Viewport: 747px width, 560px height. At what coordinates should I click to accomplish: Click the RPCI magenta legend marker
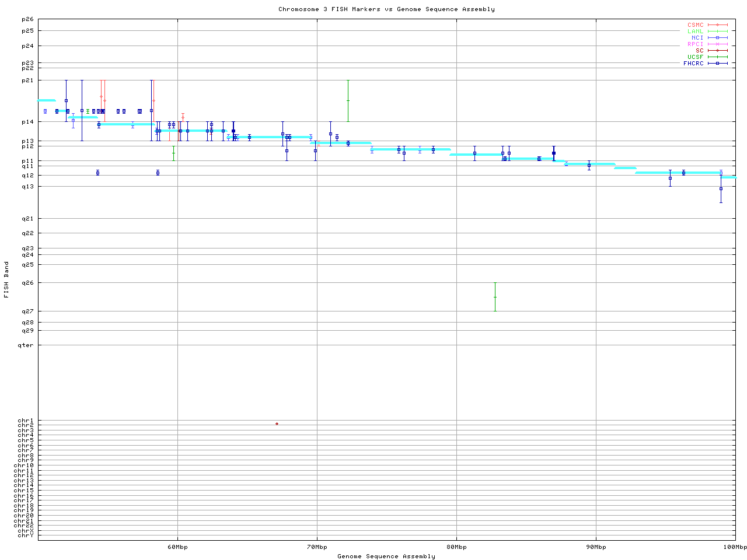coord(717,44)
